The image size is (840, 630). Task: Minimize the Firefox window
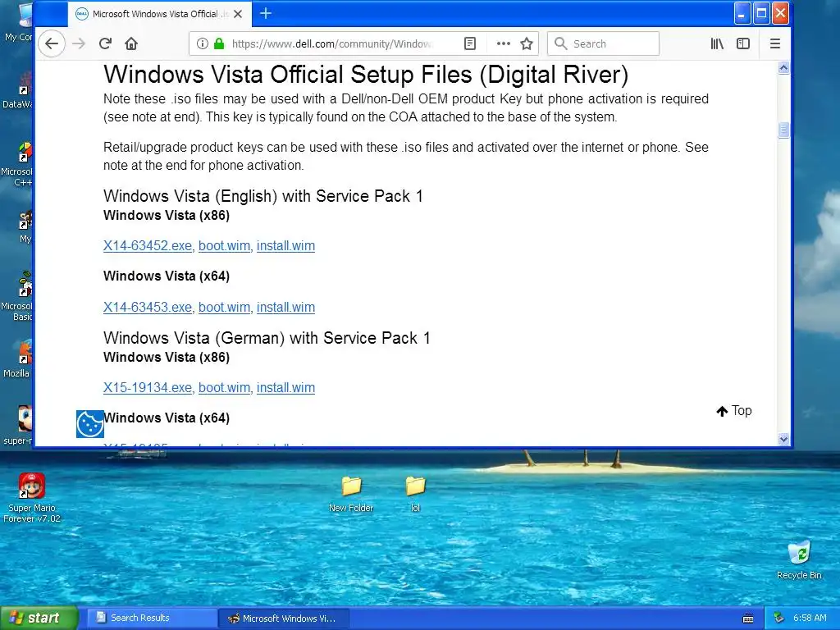tap(742, 13)
